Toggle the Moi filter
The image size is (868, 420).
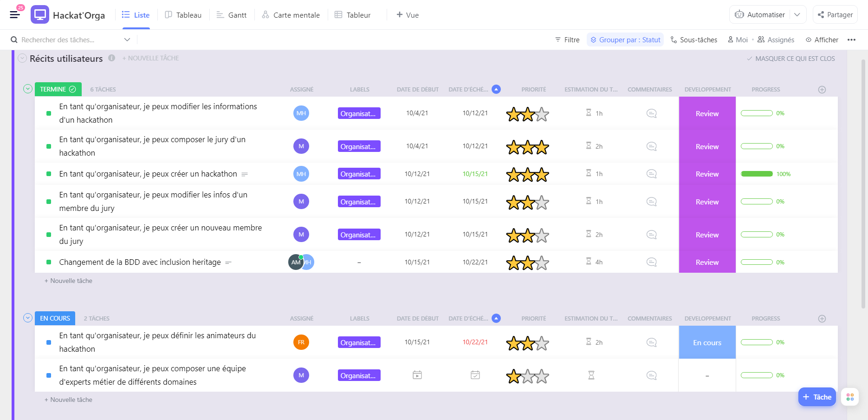(x=738, y=40)
